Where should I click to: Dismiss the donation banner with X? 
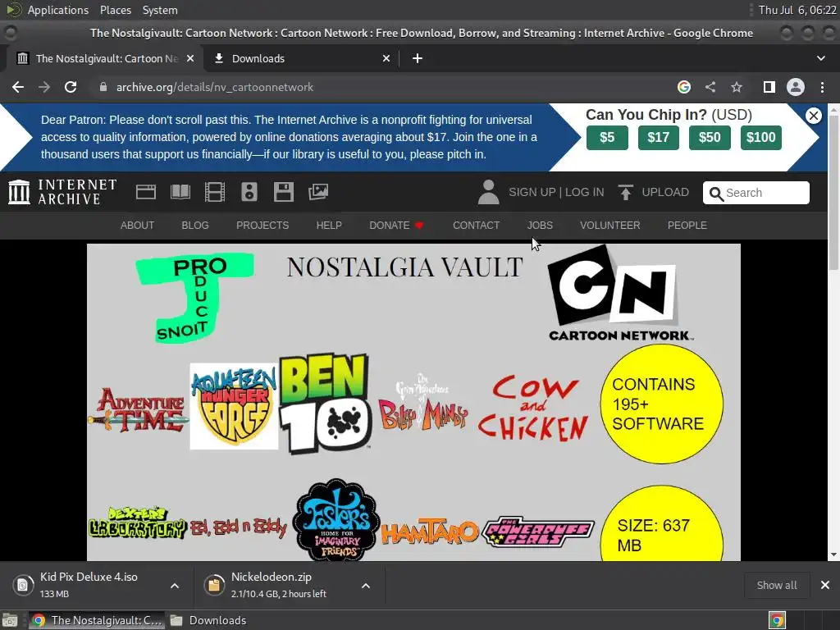click(813, 115)
